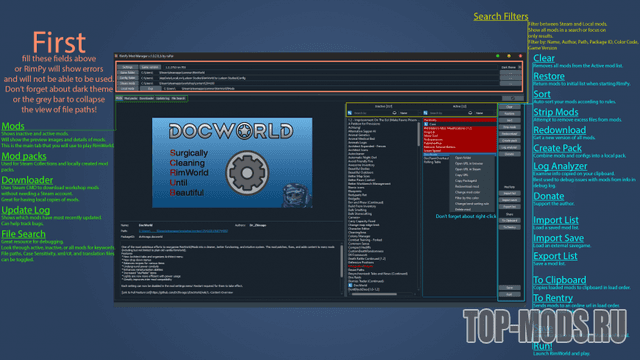The width and height of the screenshot is (640, 360).
Task: Click the Import list button
Action: tap(509, 193)
